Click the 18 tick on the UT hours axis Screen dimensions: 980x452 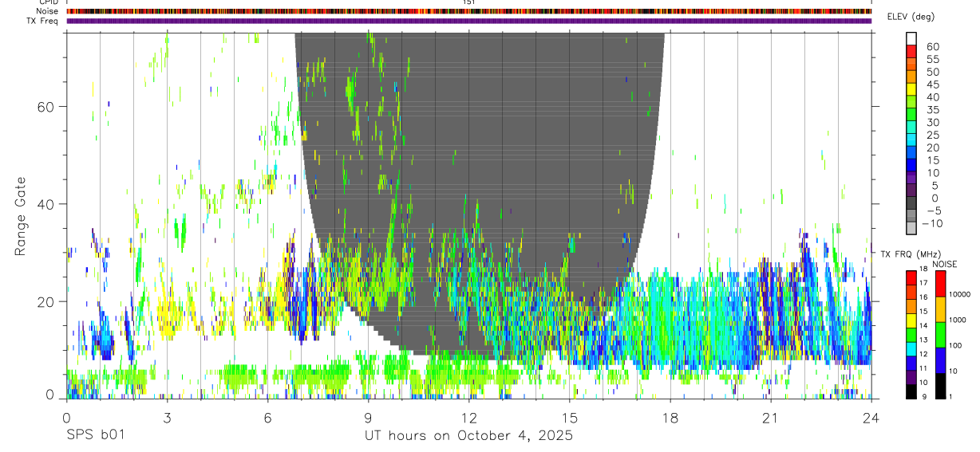coord(670,418)
